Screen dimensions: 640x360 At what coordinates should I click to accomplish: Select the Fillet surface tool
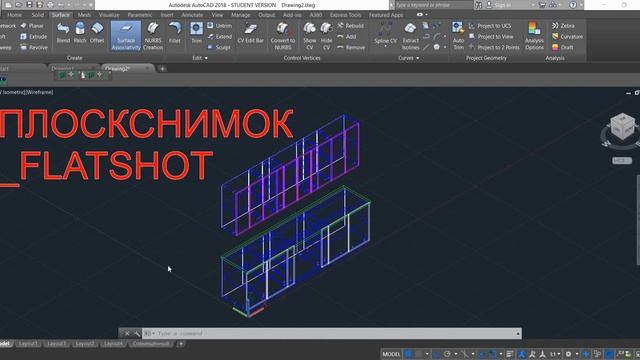[x=175, y=33]
